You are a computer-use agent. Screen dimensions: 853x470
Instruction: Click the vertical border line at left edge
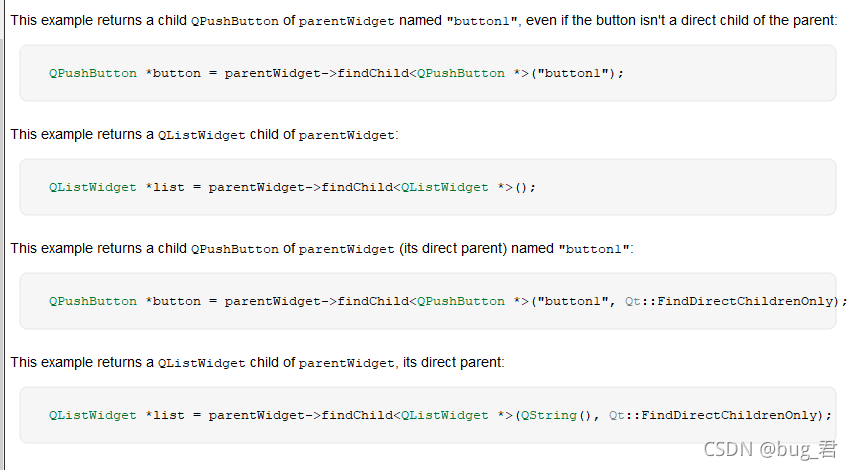tap(4, 235)
